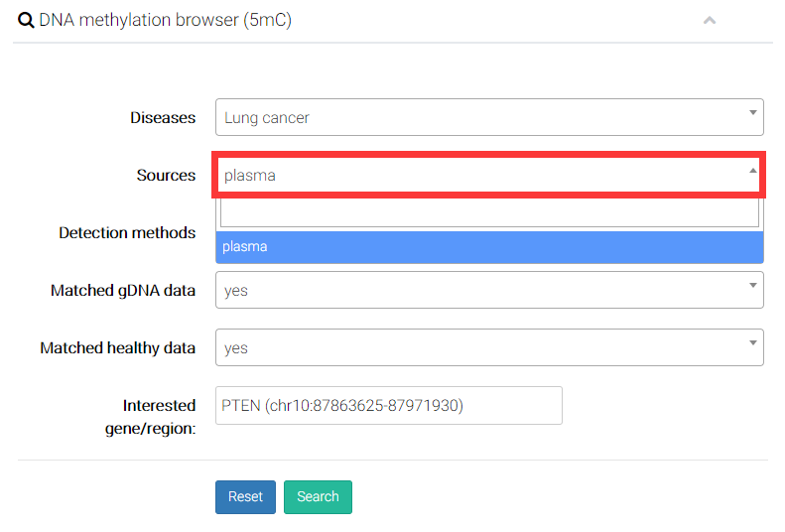The image size is (785, 532).
Task: Open the Matched healthy data dropdown
Action: [476, 347]
